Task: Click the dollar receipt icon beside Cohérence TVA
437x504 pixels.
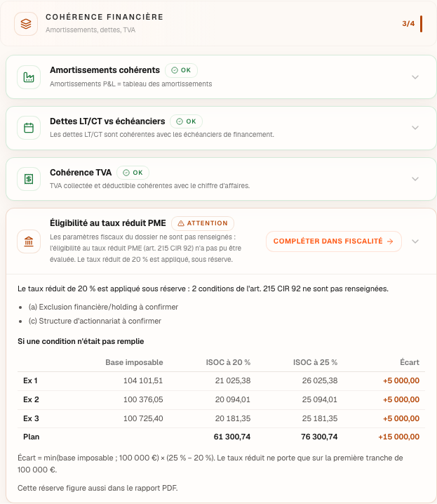Action: click(29, 179)
